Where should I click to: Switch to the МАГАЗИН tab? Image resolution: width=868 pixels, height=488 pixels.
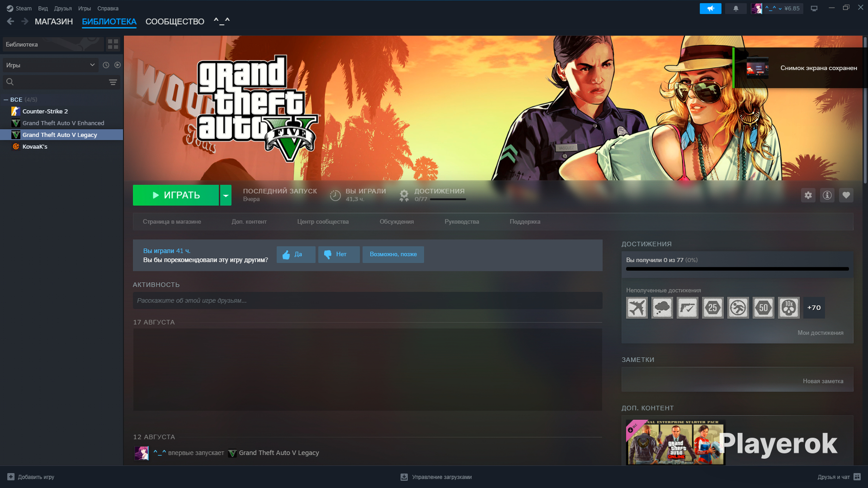(x=54, y=21)
